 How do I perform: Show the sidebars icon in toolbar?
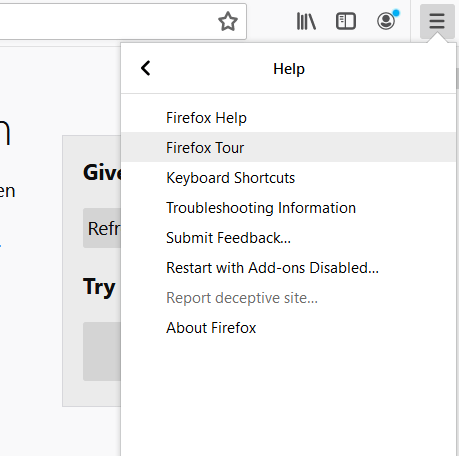(346, 21)
